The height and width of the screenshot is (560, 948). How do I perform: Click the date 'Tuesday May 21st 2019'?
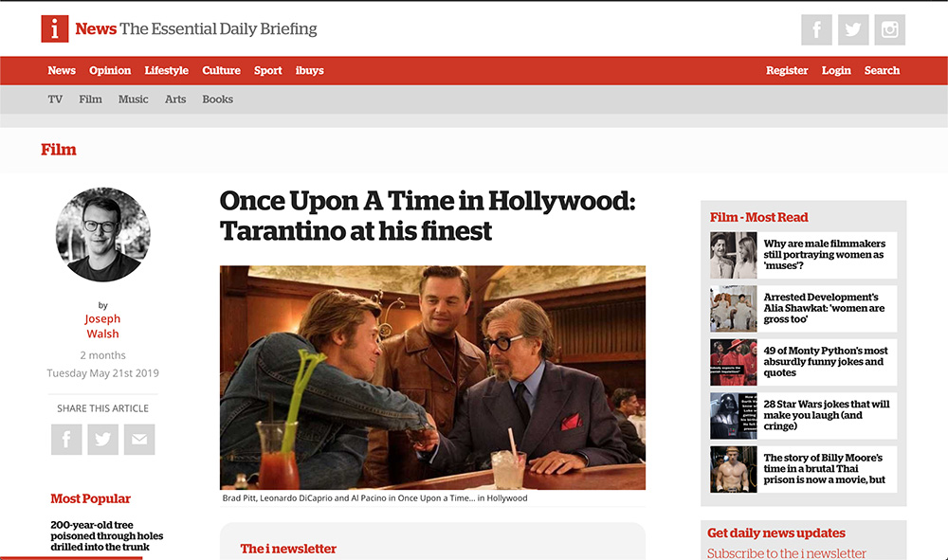[x=102, y=373]
